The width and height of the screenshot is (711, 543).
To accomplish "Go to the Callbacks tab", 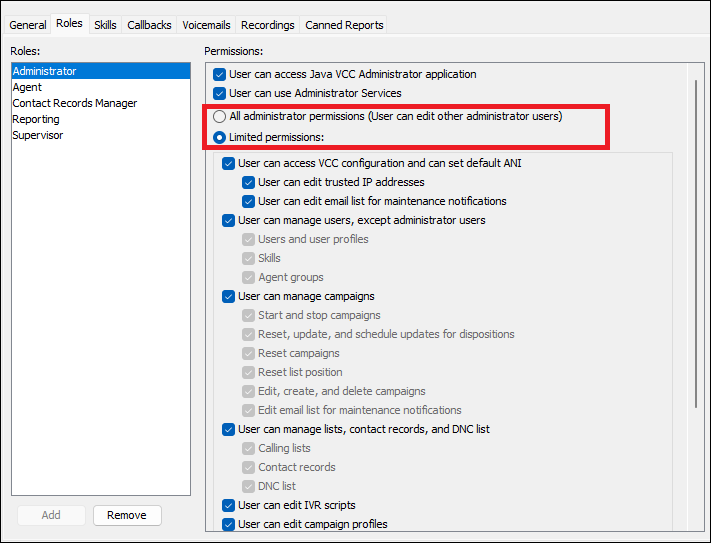I will click(x=149, y=25).
